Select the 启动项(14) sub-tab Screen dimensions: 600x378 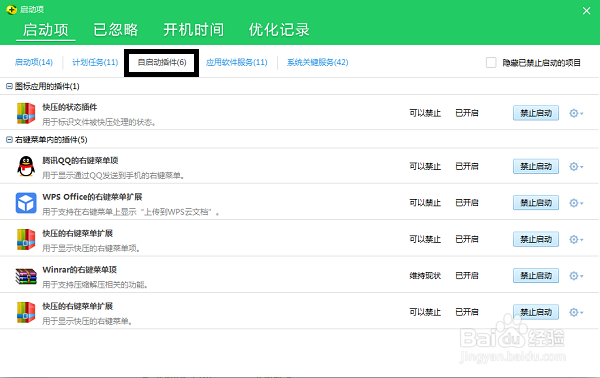pos(34,62)
